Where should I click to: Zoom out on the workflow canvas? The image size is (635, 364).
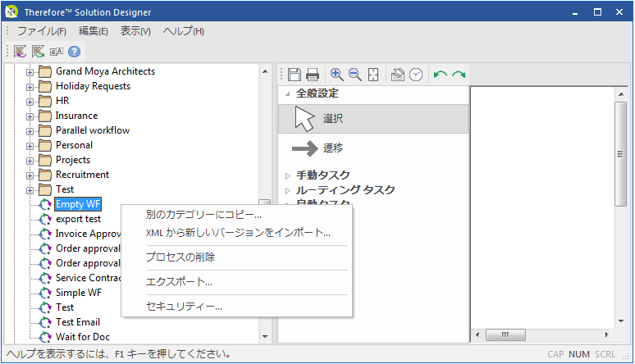355,75
